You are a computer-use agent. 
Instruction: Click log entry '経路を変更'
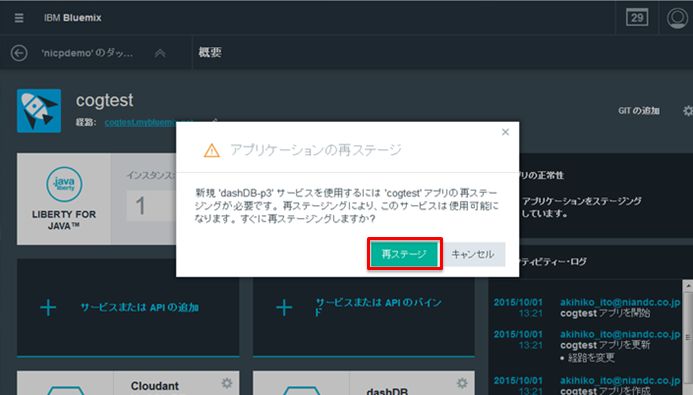click(x=591, y=357)
